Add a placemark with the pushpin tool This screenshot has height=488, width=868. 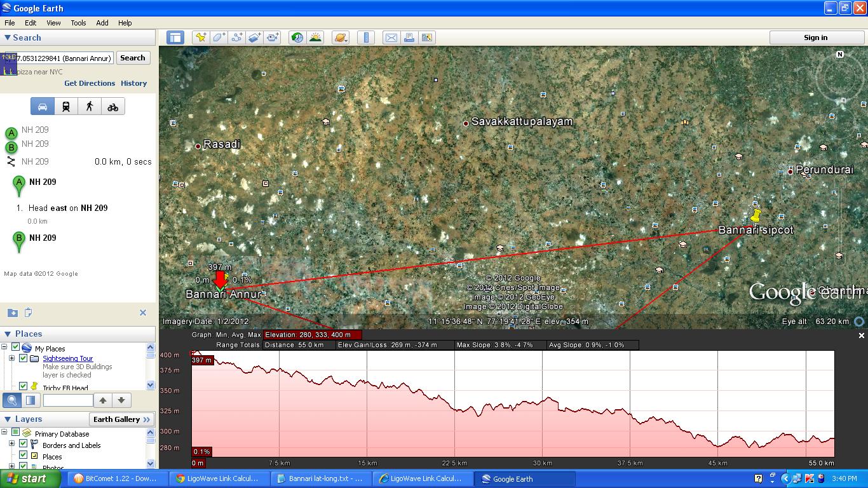coord(201,37)
